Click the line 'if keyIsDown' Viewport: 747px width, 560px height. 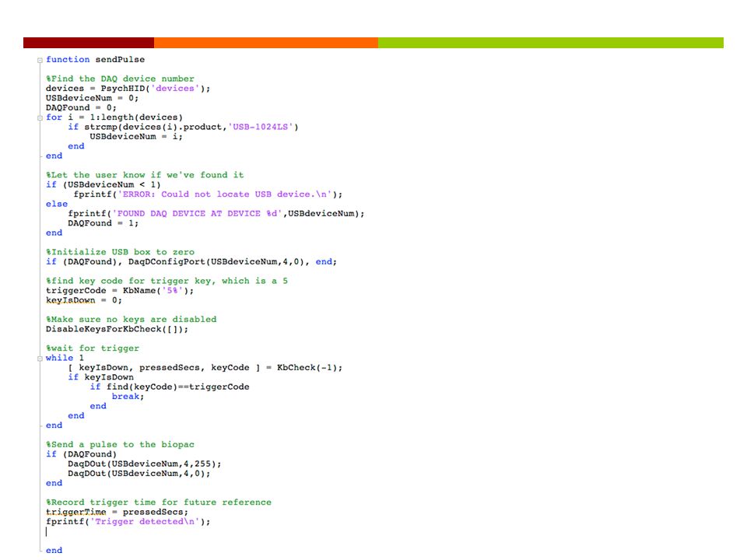[100, 377]
